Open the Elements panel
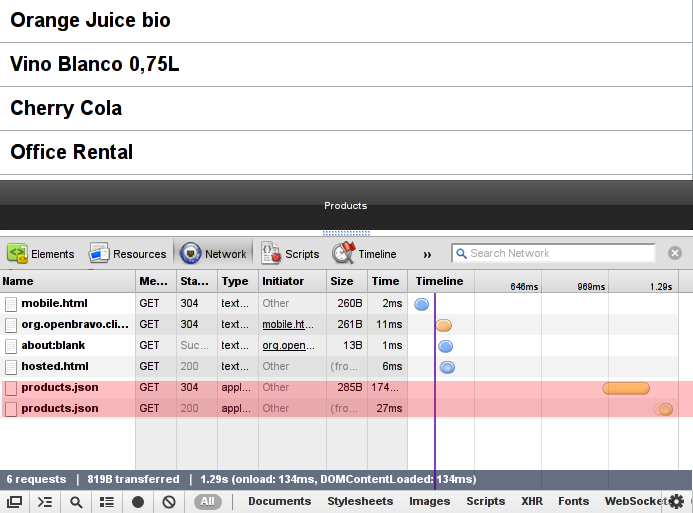Viewport: 693px width, 513px height. click(x=41, y=254)
